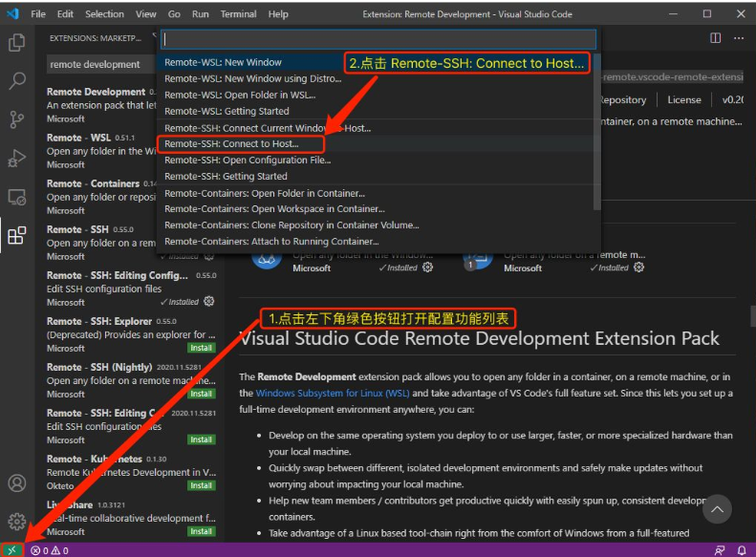Click the scroll-to-top round arrow button
756x557 pixels.
click(717, 509)
